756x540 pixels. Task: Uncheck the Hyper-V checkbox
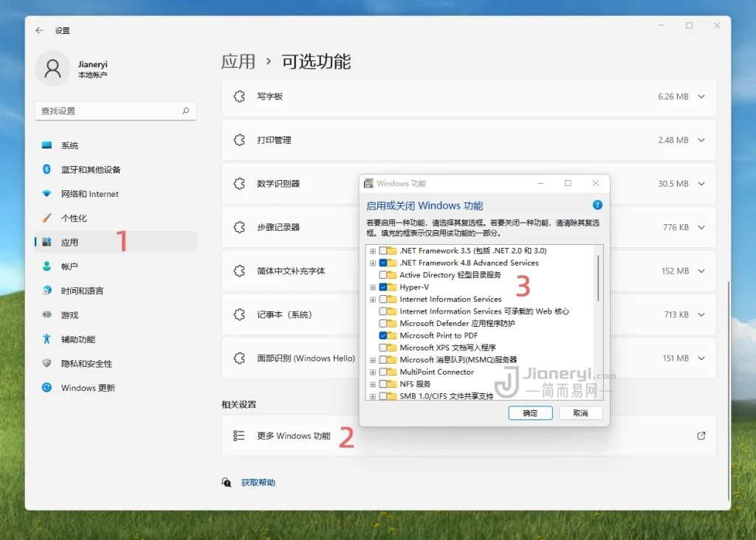[383, 287]
